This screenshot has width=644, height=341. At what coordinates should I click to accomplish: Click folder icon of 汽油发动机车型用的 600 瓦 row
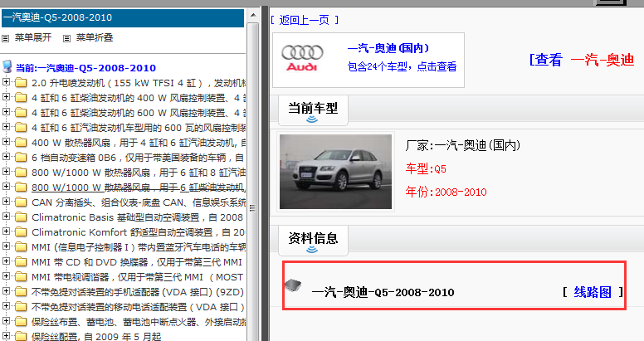[21, 128]
